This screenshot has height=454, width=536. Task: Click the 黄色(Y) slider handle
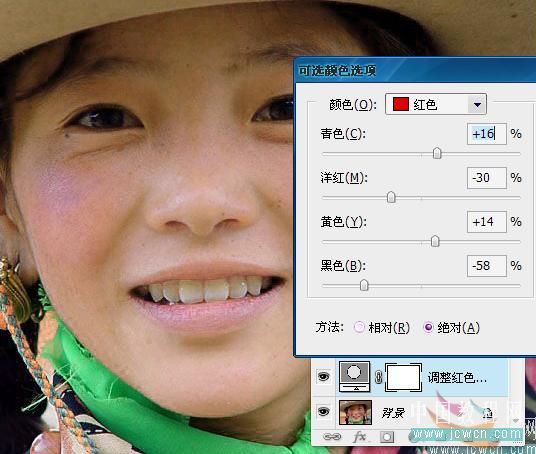click(x=435, y=241)
